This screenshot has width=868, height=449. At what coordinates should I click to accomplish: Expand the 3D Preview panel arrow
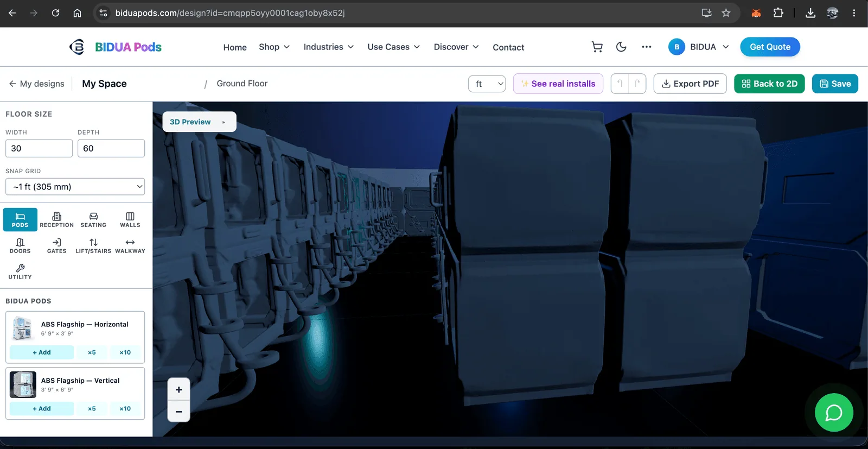click(x=224, y=122)
